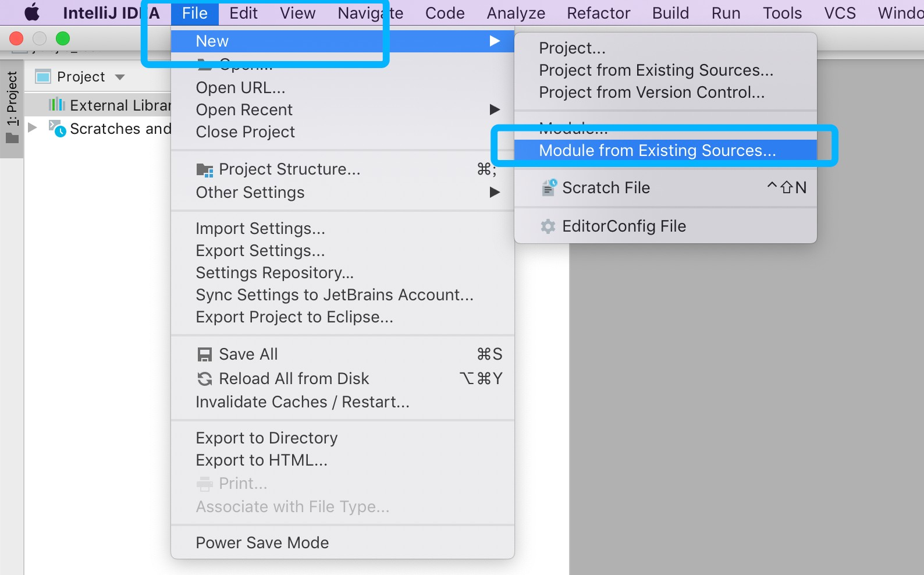Open the Refactor menu
The height and width of the screenshot is (575, 924).
pos(598,13)
